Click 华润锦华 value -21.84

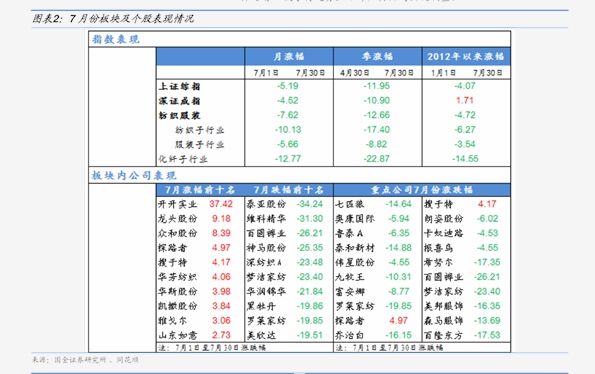tap(310, 292)
